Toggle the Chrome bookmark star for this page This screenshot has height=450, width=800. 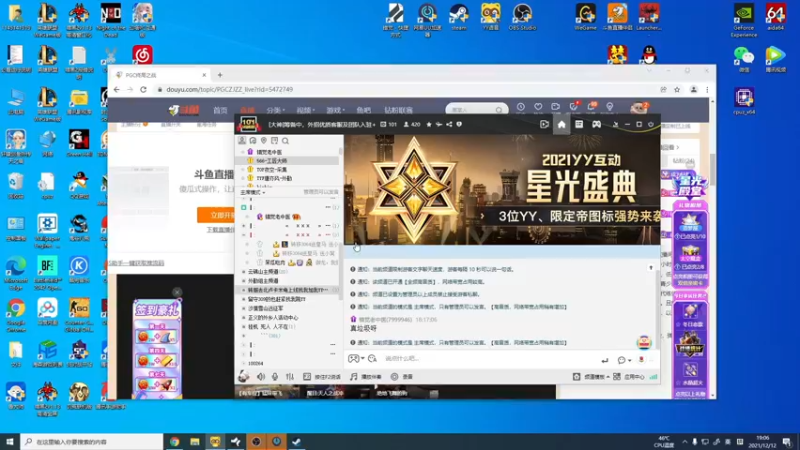tap(677, 89)
